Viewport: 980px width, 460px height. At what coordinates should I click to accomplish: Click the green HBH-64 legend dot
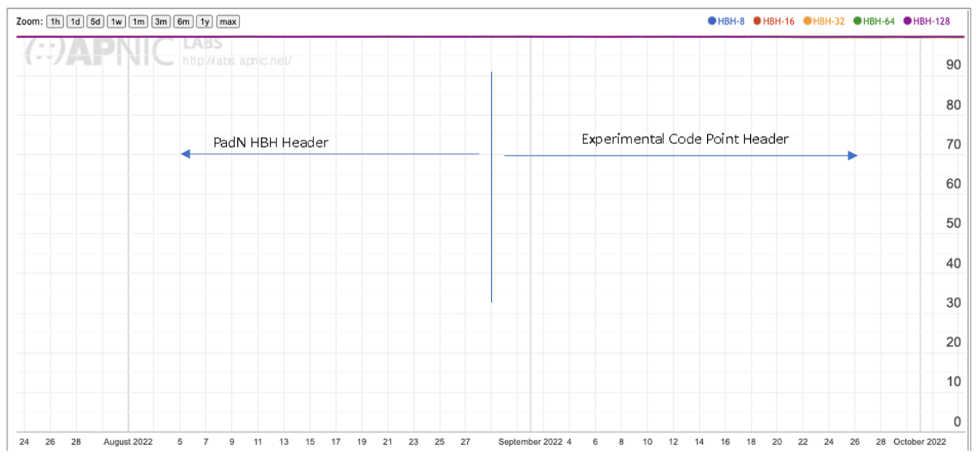click(856, 21)
